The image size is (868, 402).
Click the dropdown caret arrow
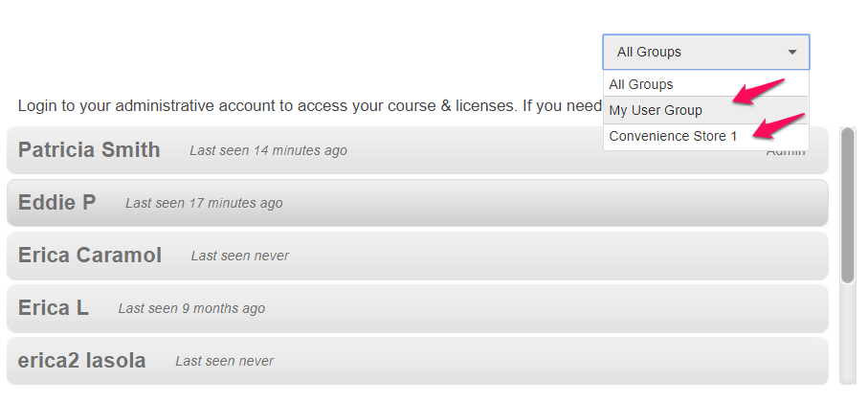pos(791,53)
